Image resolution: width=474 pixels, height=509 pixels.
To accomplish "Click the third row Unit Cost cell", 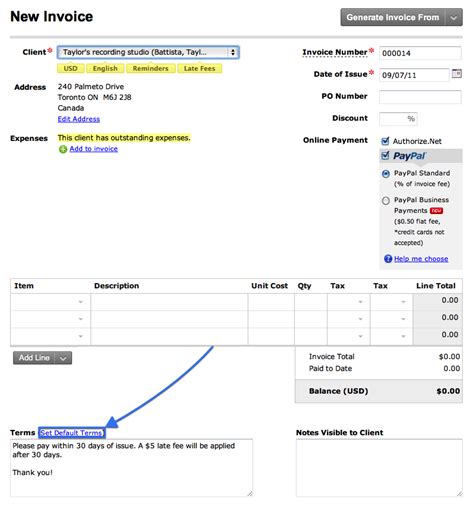I will click(271, 337).
